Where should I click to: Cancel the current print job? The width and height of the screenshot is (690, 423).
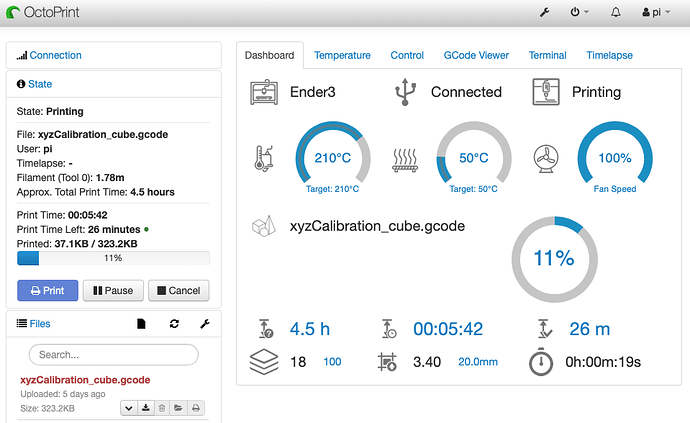(x=179, y=291)
